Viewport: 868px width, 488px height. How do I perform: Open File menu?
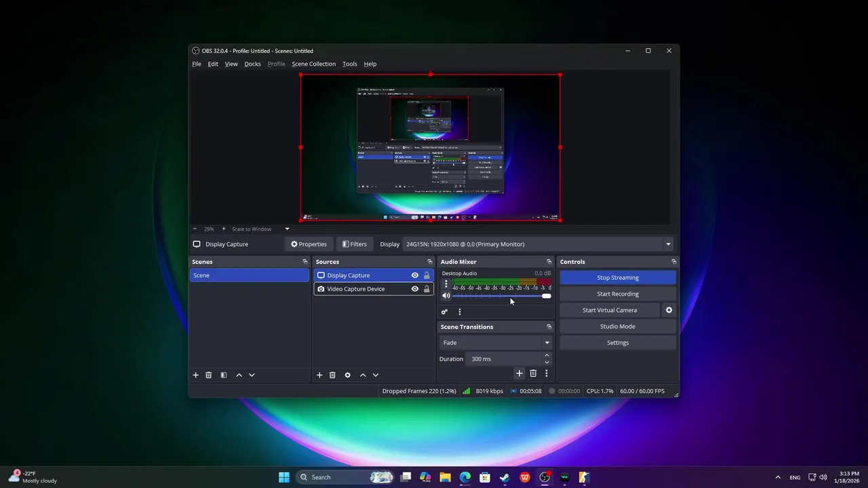pyautogui.click(x=197, y=64)
